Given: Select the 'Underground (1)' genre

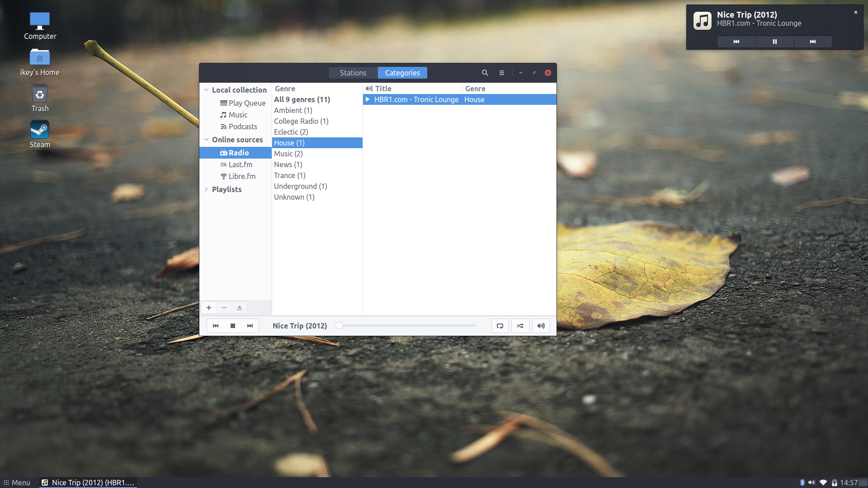Looking at the screenshot, I should pyautogui.click(x=317, y=186).
